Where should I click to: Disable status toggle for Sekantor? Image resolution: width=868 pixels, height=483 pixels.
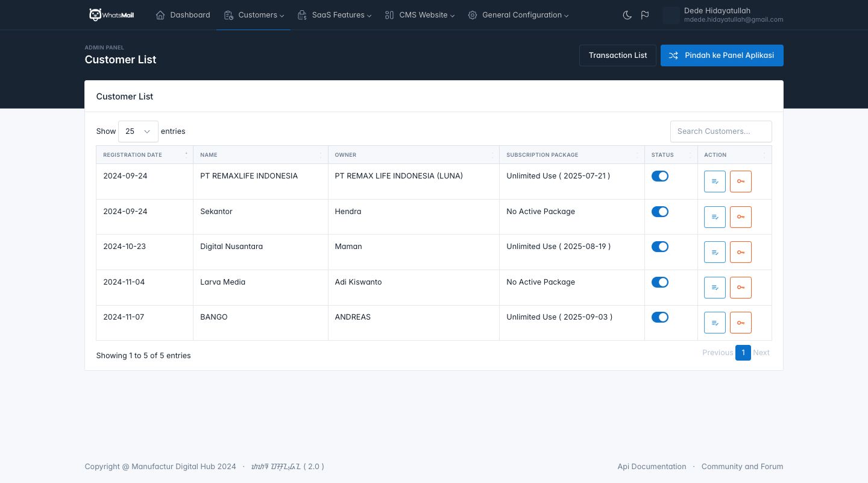tap(659, 212)
